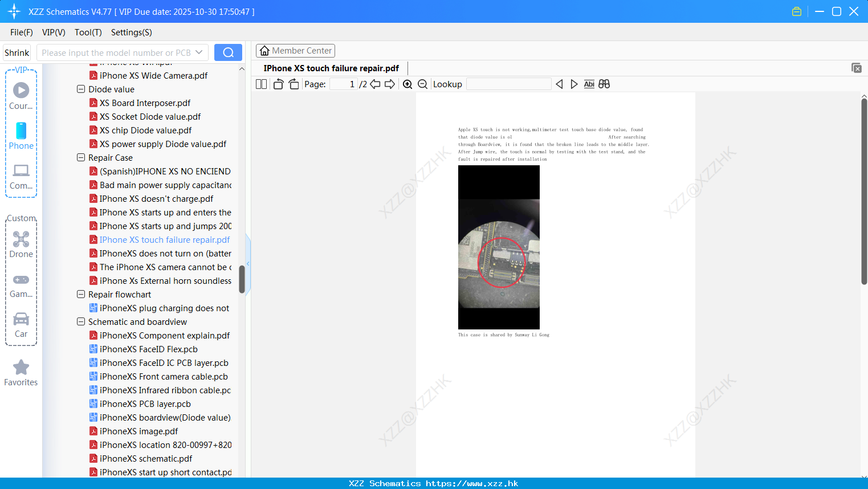Screen dimensions: 868x489
Task: Open iPhoneXS image.pdf
Action: click(x=138, y=431)
